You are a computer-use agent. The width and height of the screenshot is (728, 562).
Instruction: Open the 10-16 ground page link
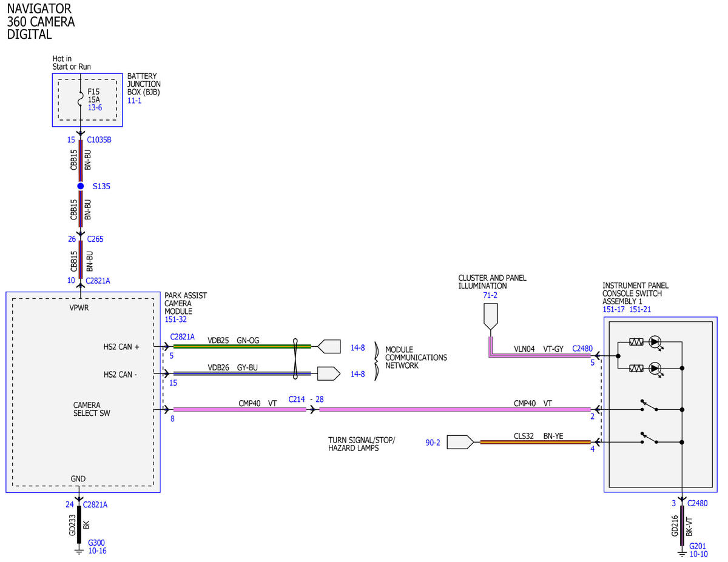tap(97, 551)
